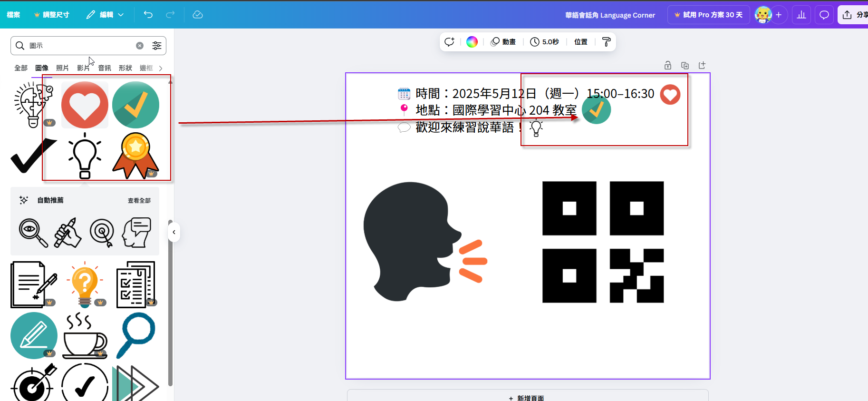Viewport: 868px width, 401px height.
Task: Add collaborator with plus button
Action: click(779, 15)
